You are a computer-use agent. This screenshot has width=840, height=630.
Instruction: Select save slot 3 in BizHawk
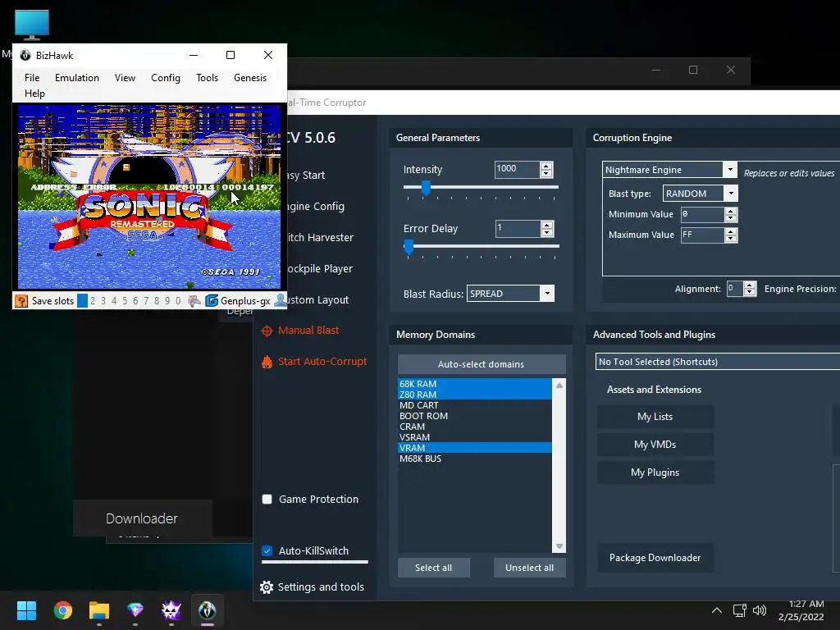point(103,300)
